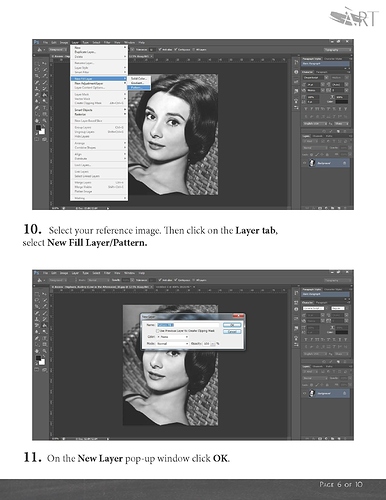
Task: Click the Background layer thumbnail in step 11 screenshot
Action: (312, 394)
